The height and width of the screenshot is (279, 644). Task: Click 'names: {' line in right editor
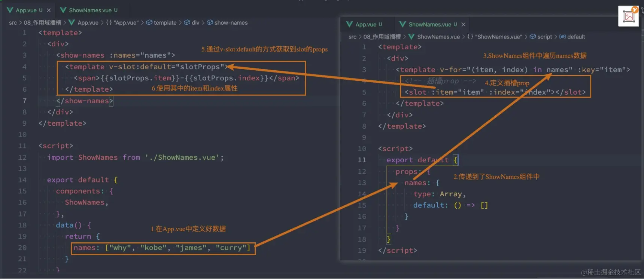pyautogui.click(x=422, y=183)
